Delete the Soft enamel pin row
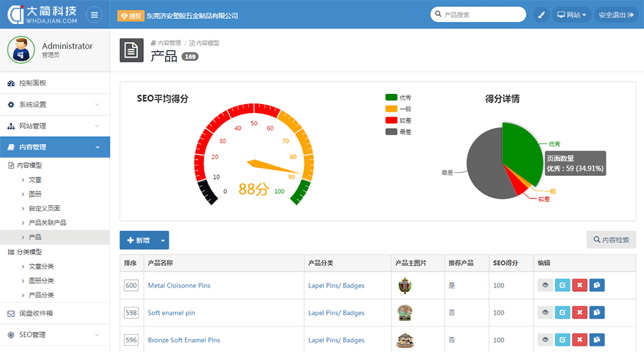Viewport: 644px width, 352px height. click(580, 313)
